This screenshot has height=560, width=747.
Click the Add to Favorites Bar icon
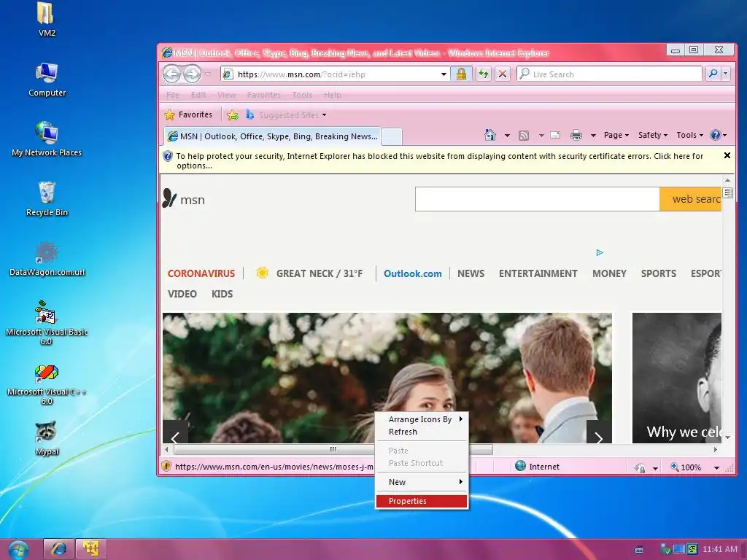tap(233, 114)
